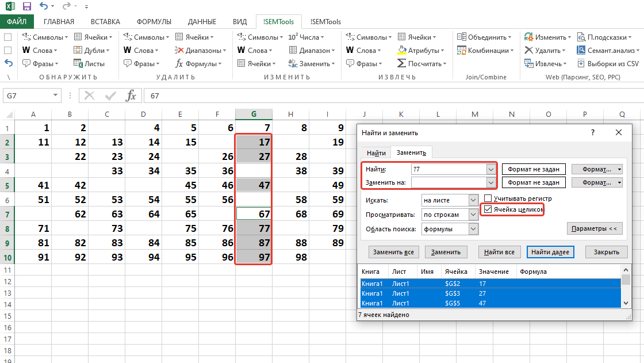Open Объединить join tool

click(484, 37)
